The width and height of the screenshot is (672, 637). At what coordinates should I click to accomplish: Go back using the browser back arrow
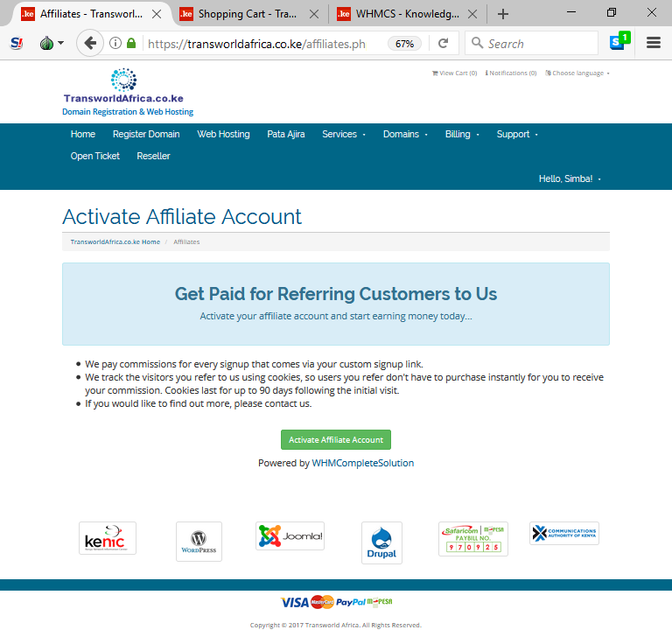click(90, 43)
